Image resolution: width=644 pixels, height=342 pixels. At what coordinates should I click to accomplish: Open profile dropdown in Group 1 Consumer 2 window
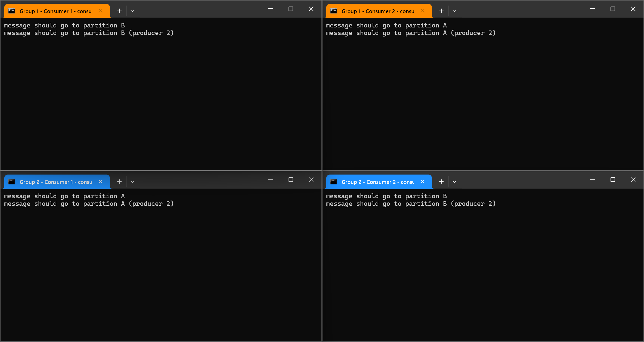tap(455, 11)
